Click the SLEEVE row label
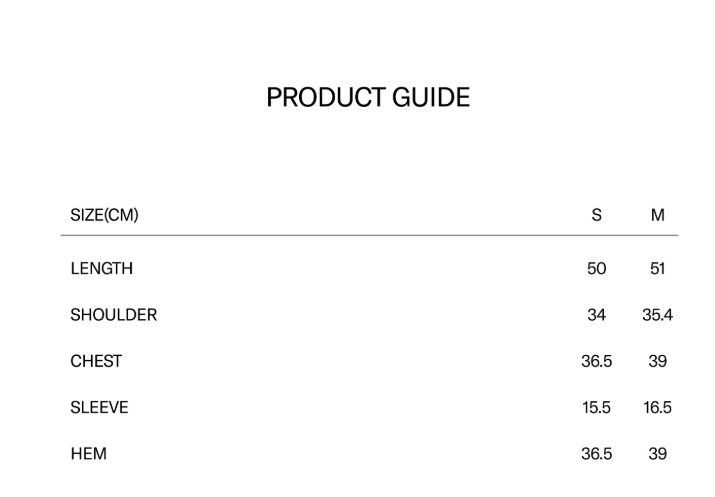 tap(99, 407)
